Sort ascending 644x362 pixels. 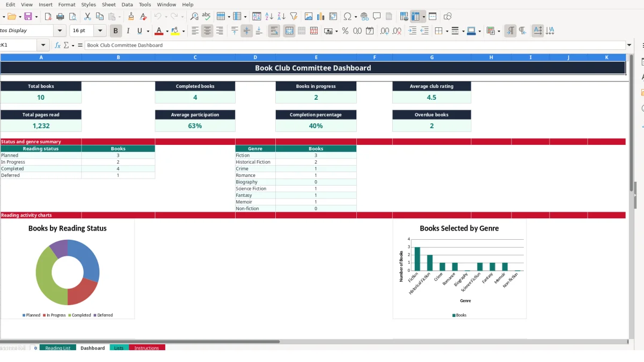tap(269, 17)
